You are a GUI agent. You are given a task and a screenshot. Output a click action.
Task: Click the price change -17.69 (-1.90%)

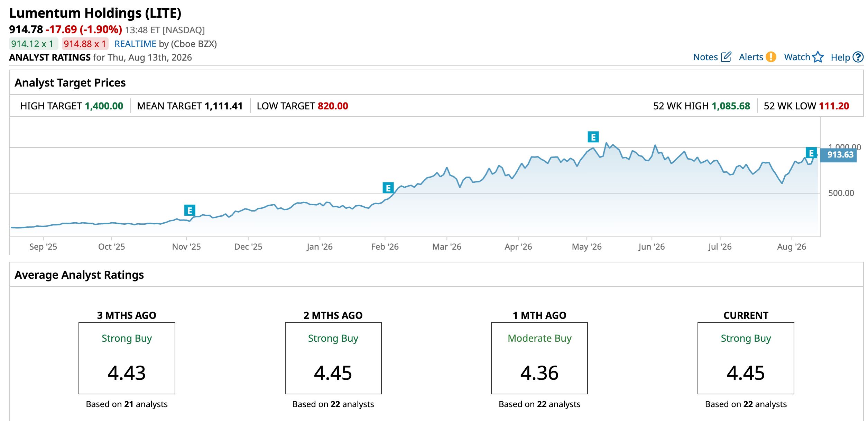tap(84, 30)
